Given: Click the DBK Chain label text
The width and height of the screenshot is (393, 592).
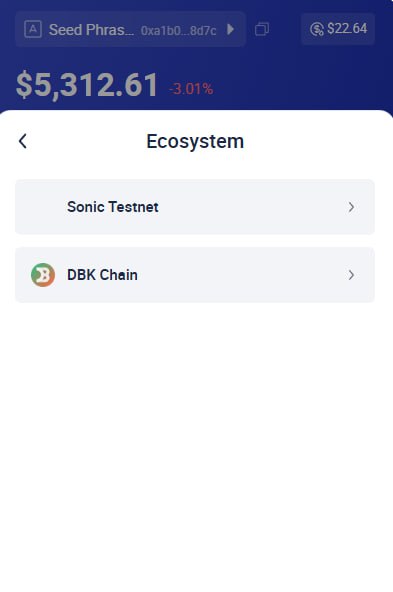Looking at the screenshot, I should (102, 275).
